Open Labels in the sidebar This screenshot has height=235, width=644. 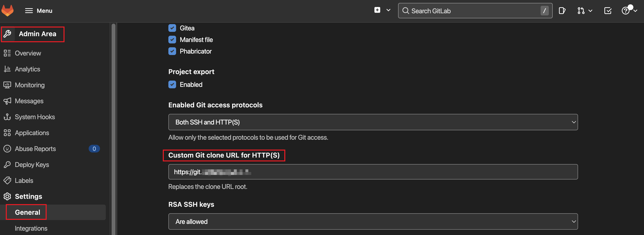click(x=24, y=180)
